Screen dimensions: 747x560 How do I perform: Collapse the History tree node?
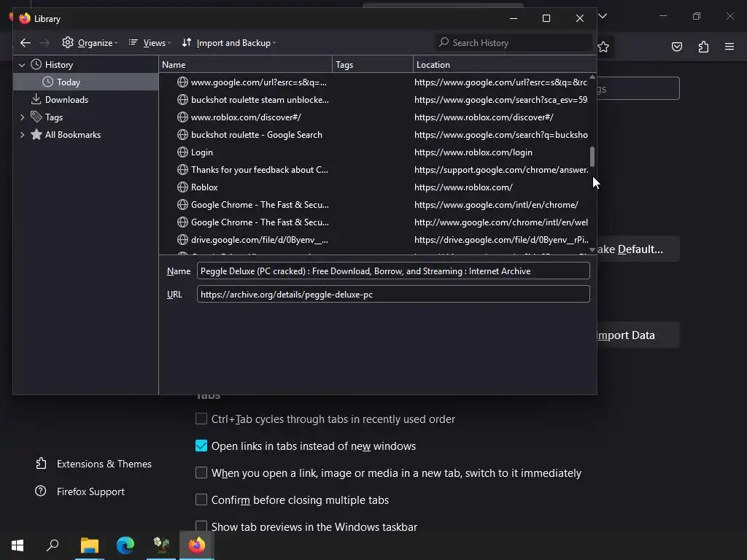pyautogui.click(x=22, y=65)
